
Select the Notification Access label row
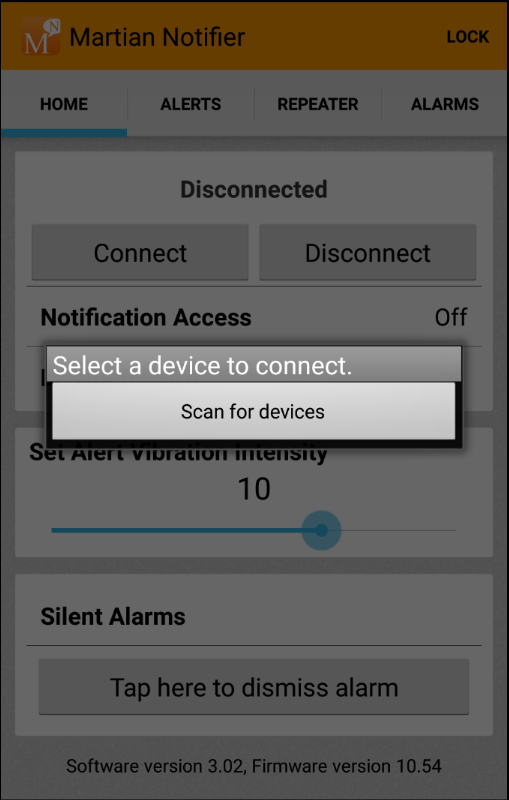254,317
